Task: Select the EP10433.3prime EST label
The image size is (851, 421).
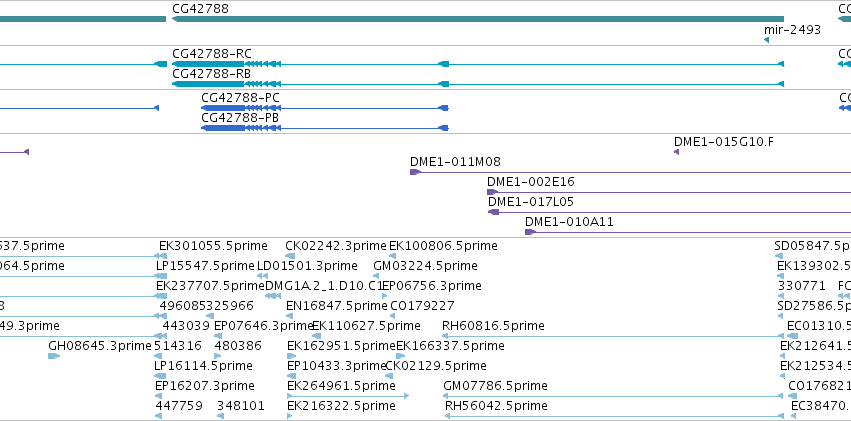Action: (x=336, y=366)
